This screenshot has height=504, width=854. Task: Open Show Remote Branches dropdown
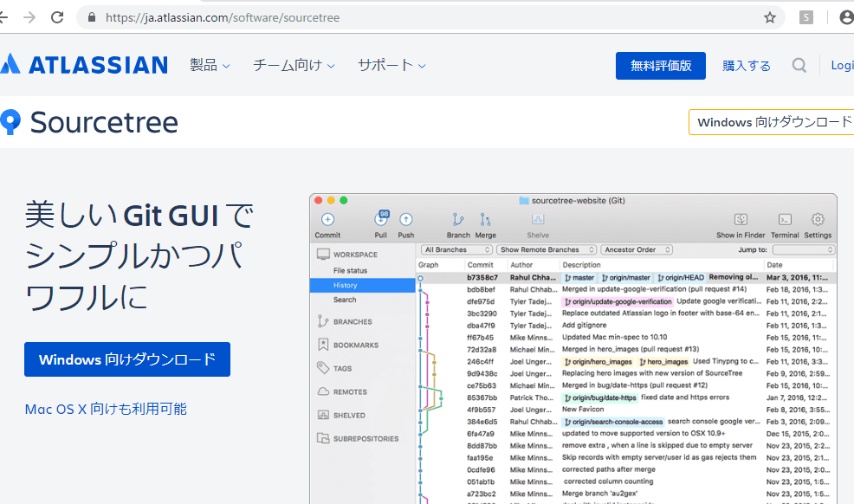pos(547,249)
